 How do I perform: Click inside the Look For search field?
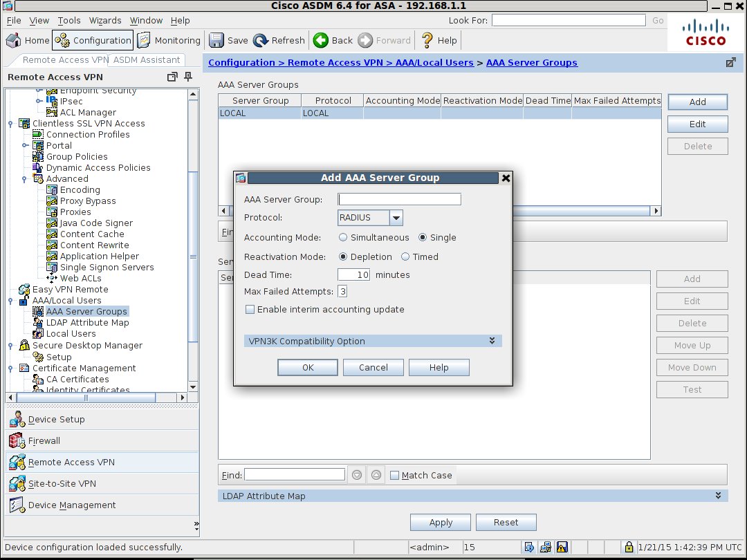pos(567,20)
